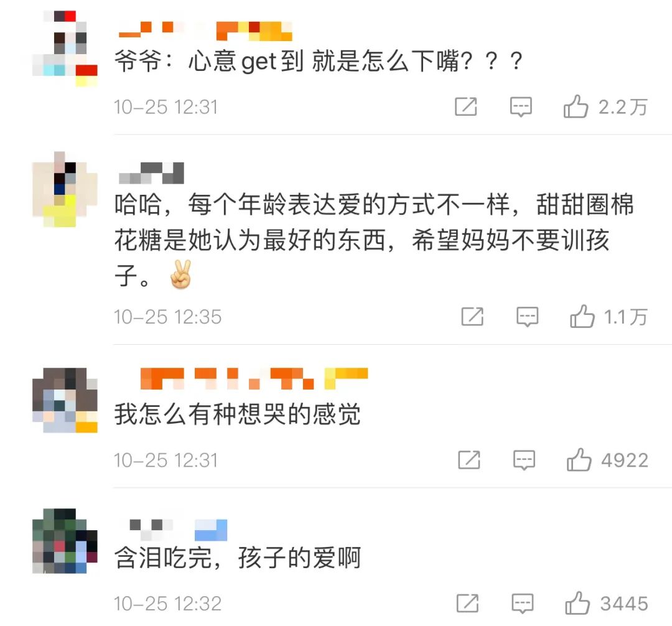Repost the 我怎么有种想哭的感觉 comment

469,460
